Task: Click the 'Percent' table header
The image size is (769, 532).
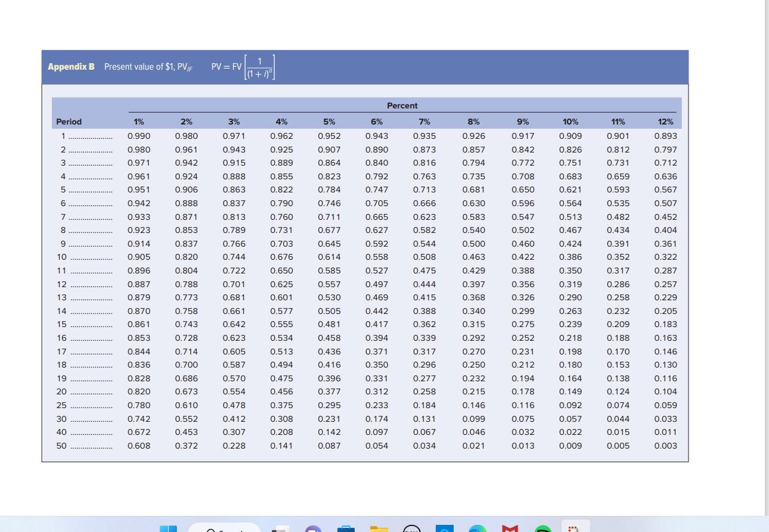Action: click(402, 105)
